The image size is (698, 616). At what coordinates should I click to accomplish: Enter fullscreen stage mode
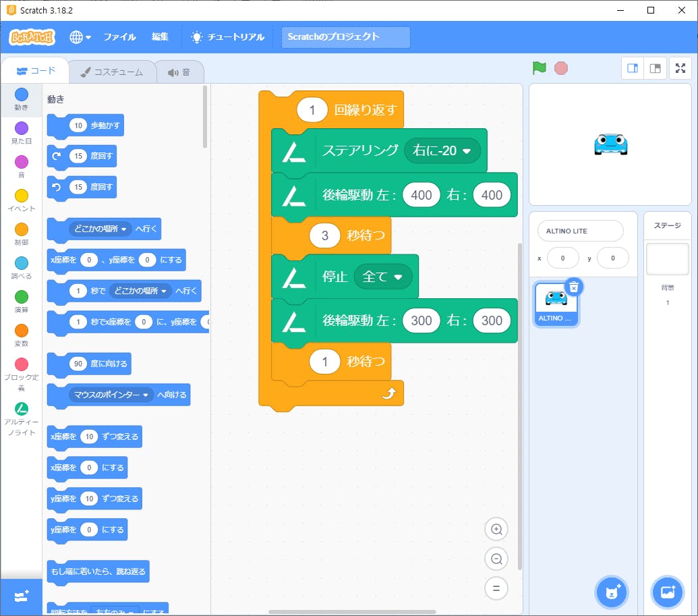680,68
